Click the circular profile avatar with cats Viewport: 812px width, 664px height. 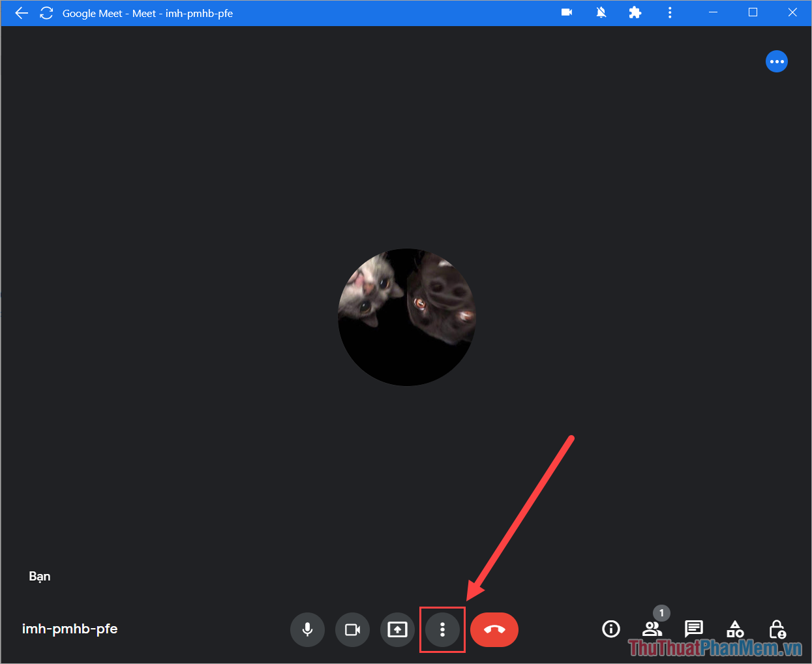(406, 316)
